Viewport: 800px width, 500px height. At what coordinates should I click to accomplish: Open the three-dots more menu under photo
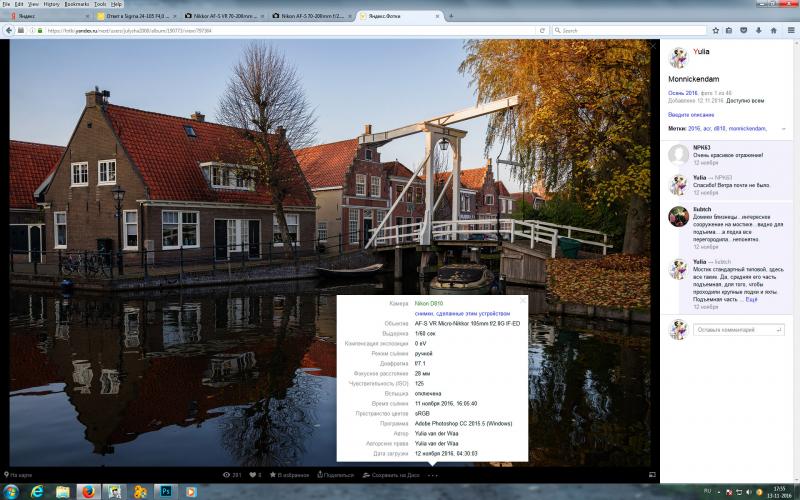[x=433, y=476]
